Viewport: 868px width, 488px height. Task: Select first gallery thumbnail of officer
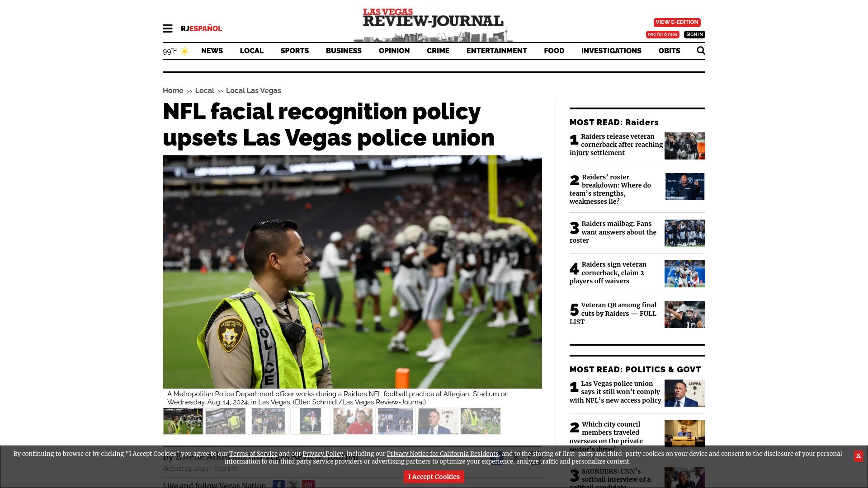183,421
